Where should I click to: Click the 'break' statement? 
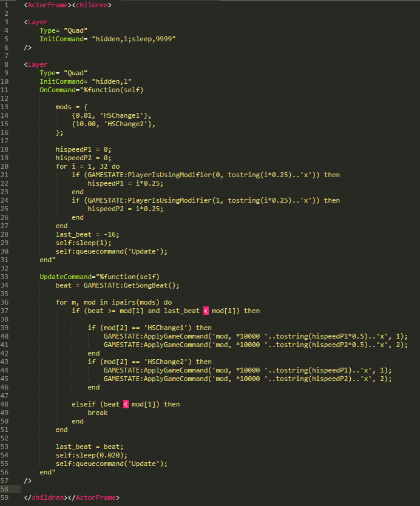[x=98, y=413]
